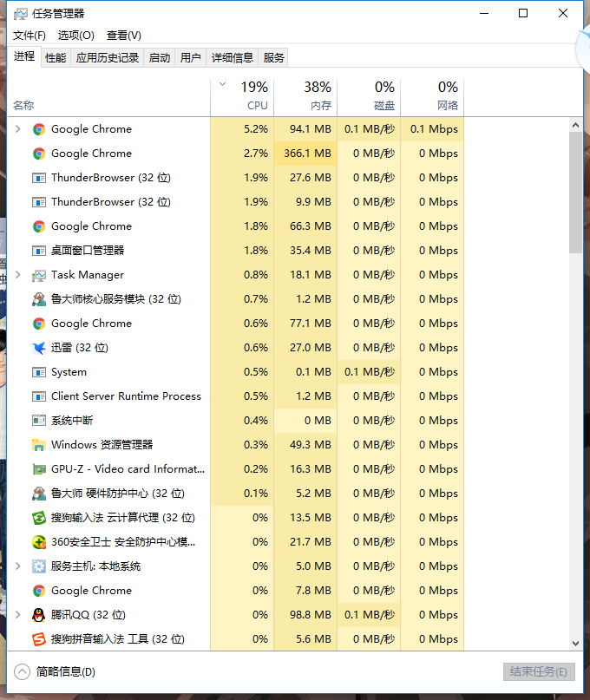
Task: Click the Chrome icon in the 66.3 MB row
Action: (39, 226)
